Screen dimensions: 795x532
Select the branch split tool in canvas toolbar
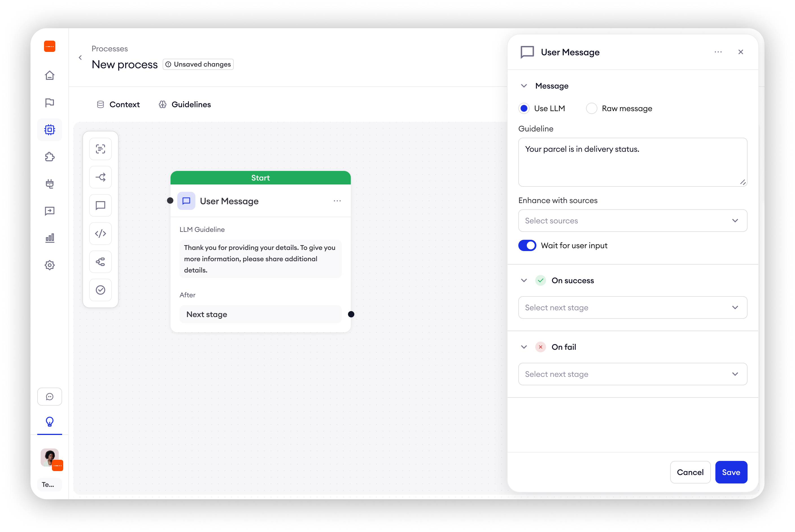tap(101, 177)
